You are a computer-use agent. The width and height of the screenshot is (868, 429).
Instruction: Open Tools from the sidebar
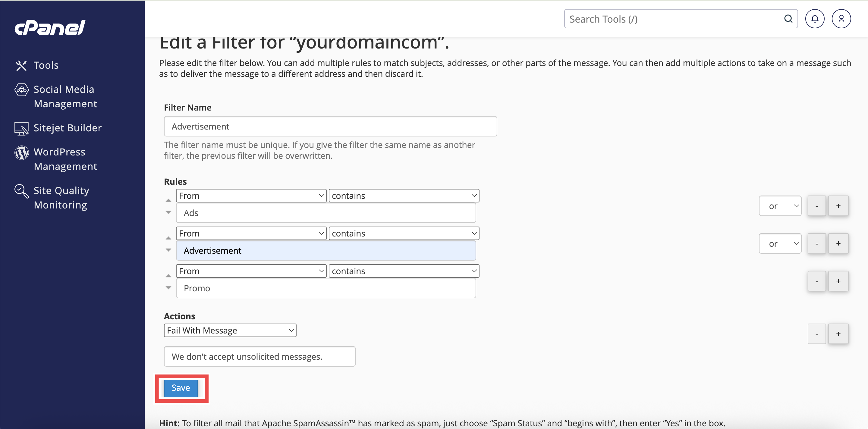[x=46, y=65]
